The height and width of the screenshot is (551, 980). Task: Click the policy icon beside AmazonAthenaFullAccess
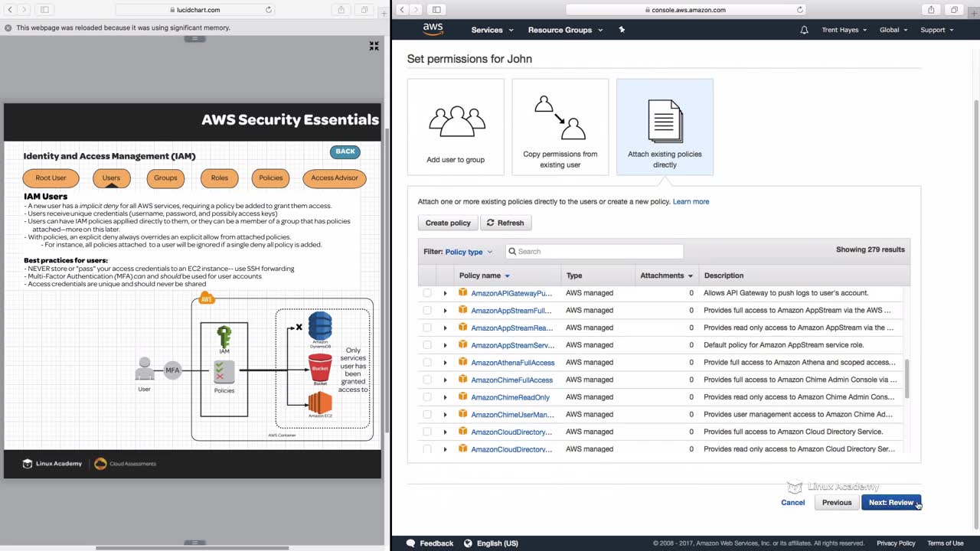462,362
